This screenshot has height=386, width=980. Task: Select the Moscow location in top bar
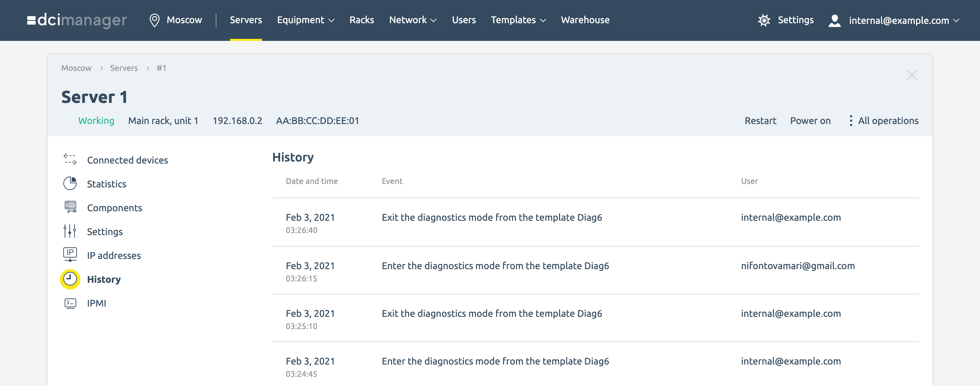coord(184,20)
